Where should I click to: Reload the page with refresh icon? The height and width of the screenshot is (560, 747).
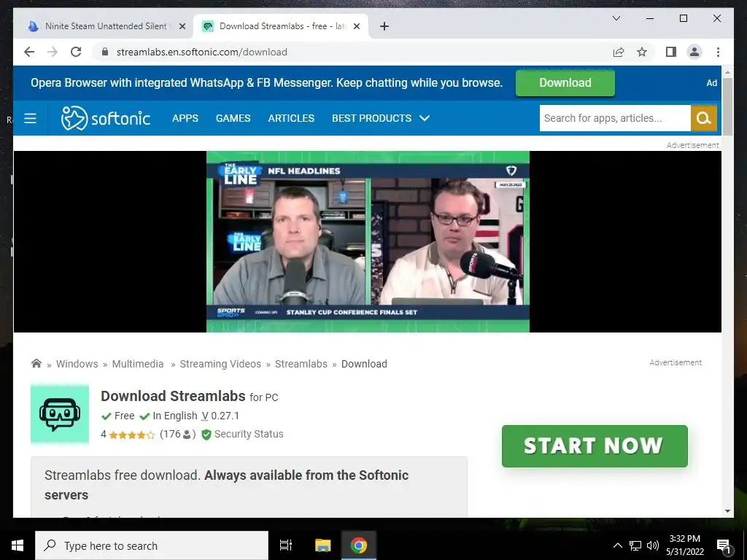click(76, 52)
